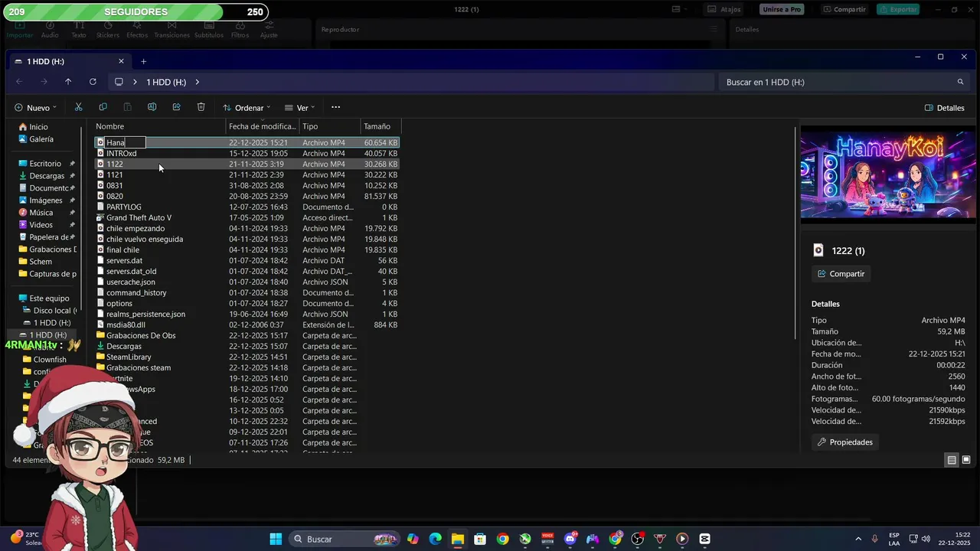The height and width of the screenshot is (551, 980).
Task: Open the Ver dropdown
Action: 299,108
